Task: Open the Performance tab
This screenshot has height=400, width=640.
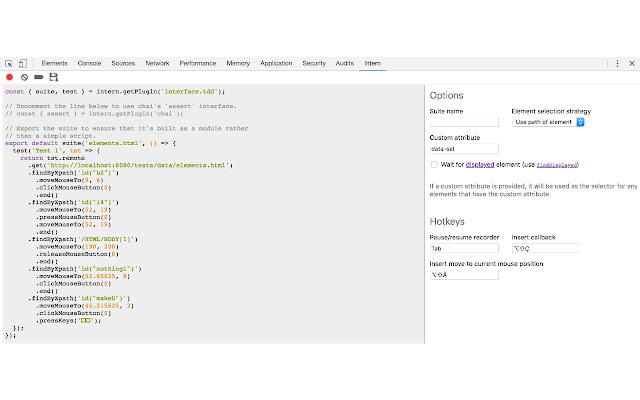Action: click(198, 63)
